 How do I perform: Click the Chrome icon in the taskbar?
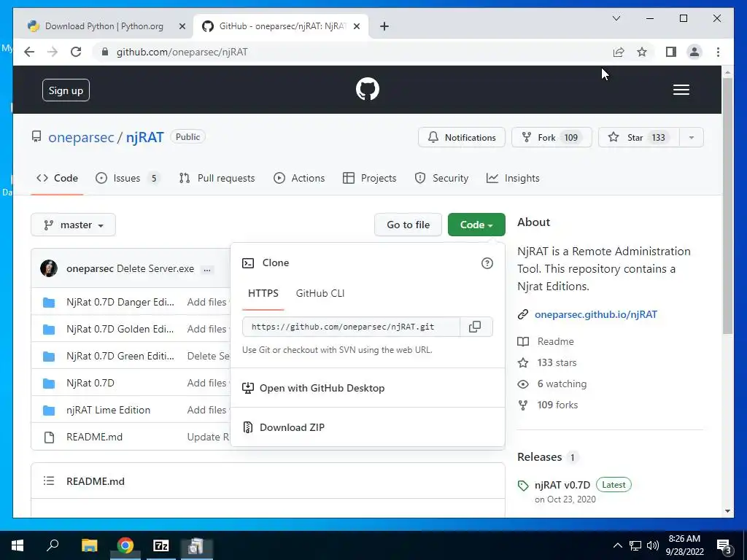[x=125, y=545]
